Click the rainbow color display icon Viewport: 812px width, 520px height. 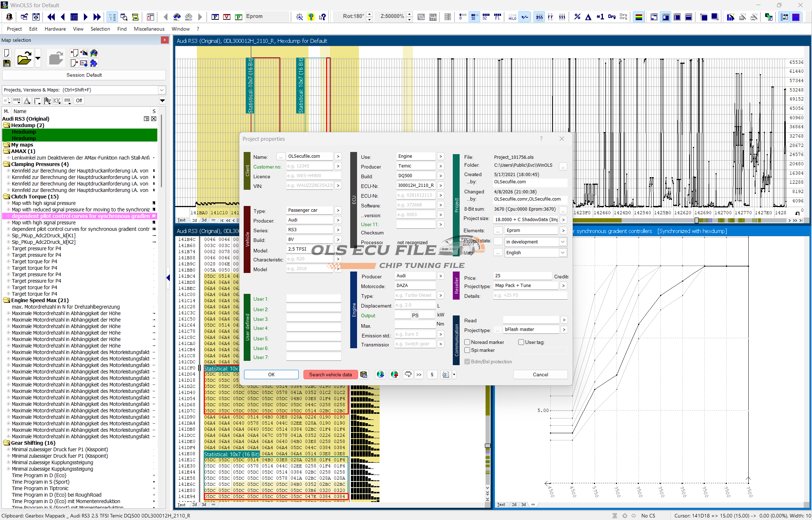(x=639, y=17)
